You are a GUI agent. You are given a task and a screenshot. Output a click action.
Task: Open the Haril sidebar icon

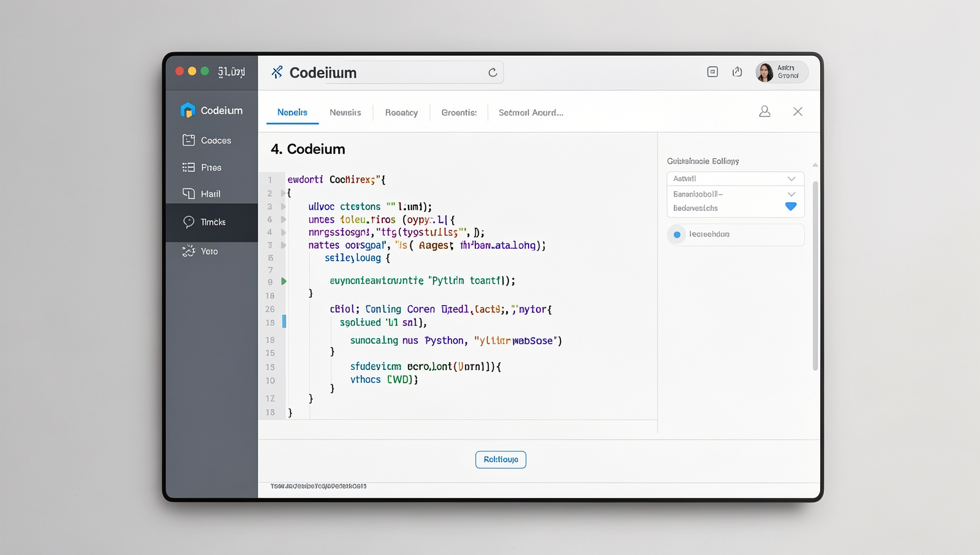[189, 194]
